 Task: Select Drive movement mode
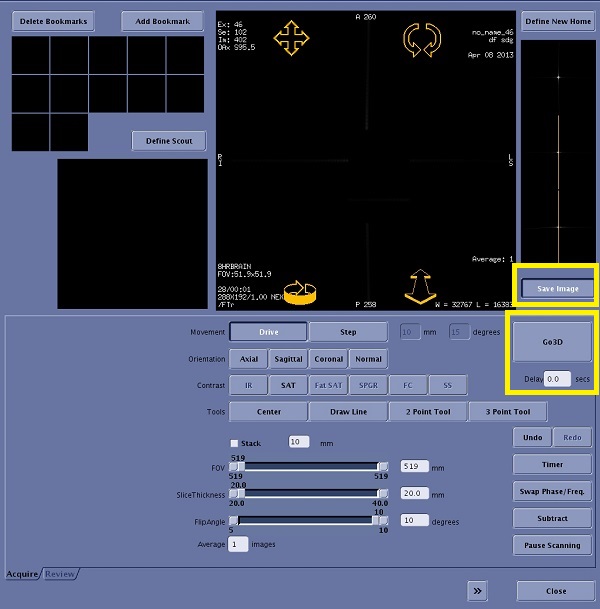coord(267,332)
